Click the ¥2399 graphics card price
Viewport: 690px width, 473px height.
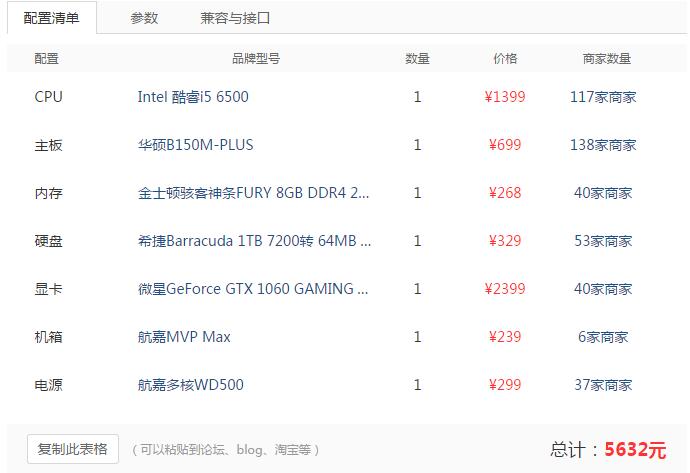(505, 289)
